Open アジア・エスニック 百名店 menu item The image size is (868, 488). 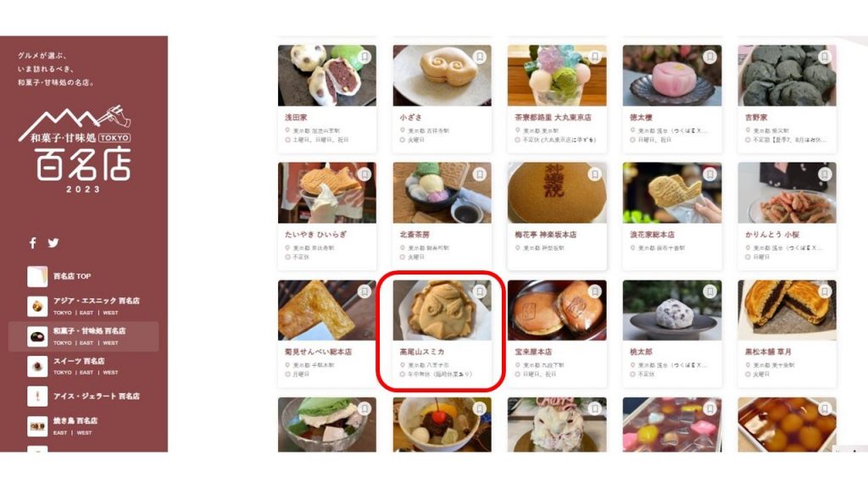97,301
